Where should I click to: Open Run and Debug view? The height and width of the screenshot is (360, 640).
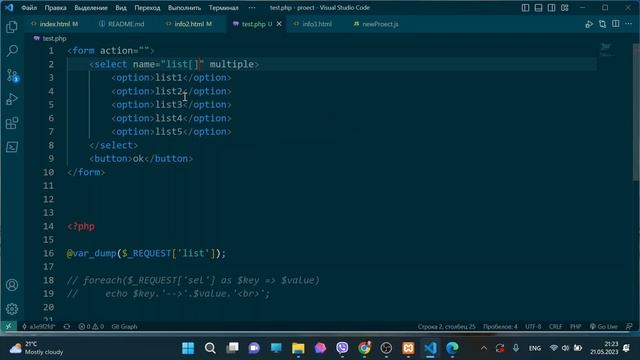point(12,99)
